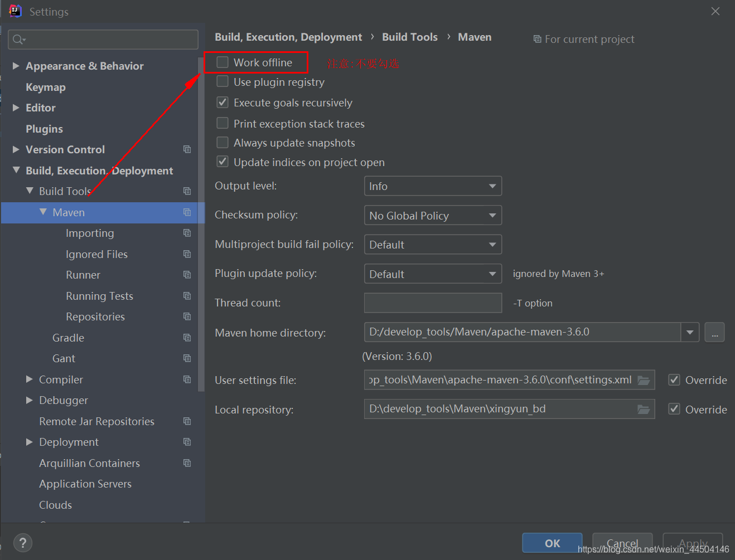
Task: Click project-level icon beside Deployment
Action: coord(187,442)
